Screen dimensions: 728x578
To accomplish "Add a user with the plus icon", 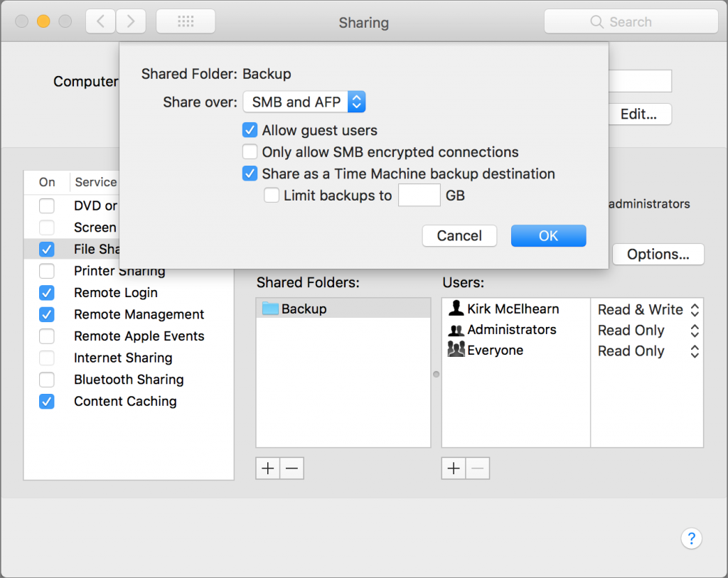I will point(454,468).
